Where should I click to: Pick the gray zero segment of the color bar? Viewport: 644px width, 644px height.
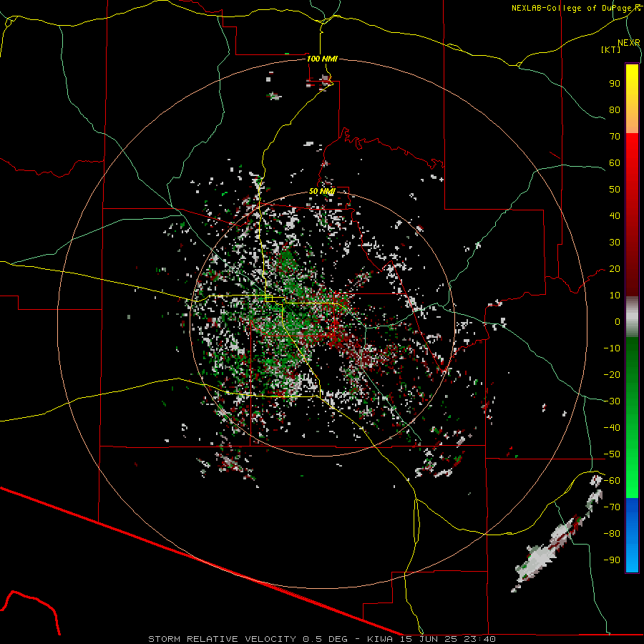tap(632, 317)
